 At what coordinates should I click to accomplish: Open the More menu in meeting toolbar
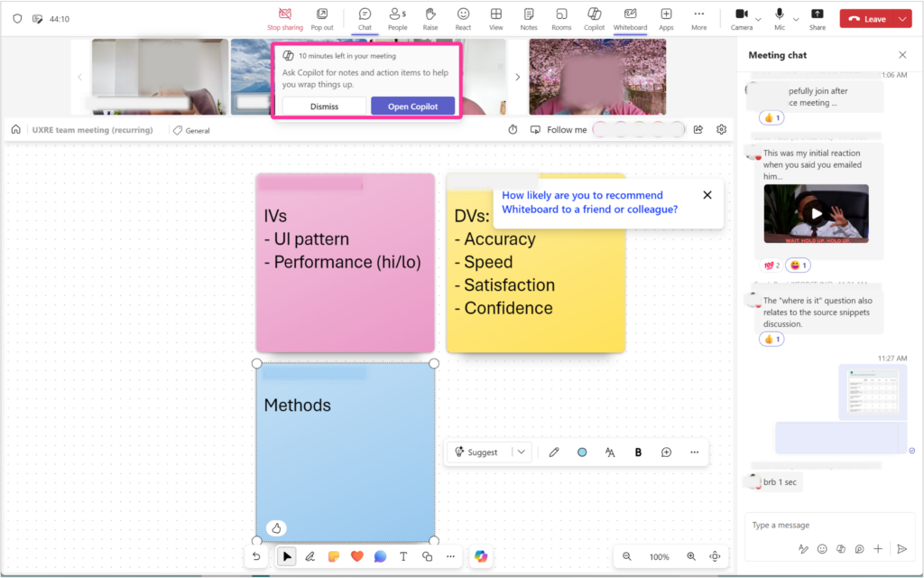coord(698,18)
